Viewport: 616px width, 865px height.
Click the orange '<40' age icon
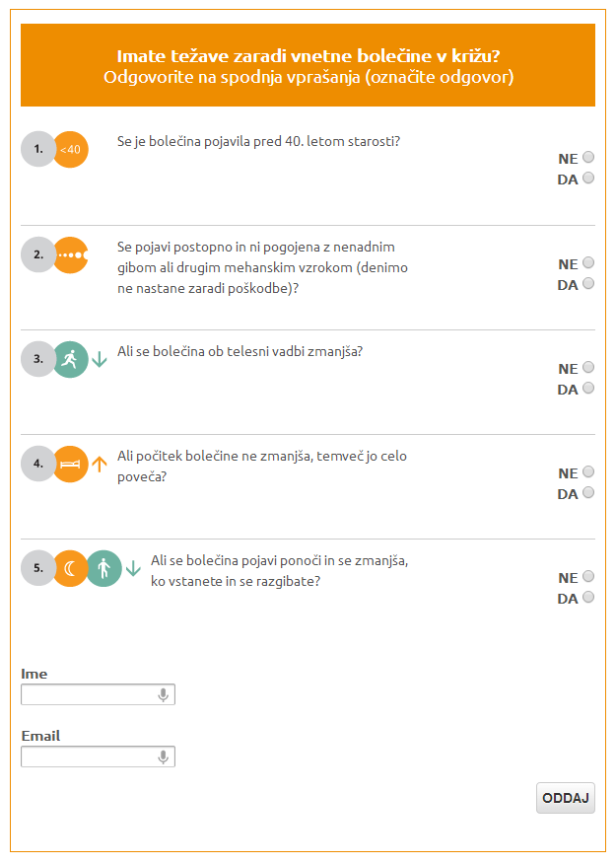click(x=71, y=149)
